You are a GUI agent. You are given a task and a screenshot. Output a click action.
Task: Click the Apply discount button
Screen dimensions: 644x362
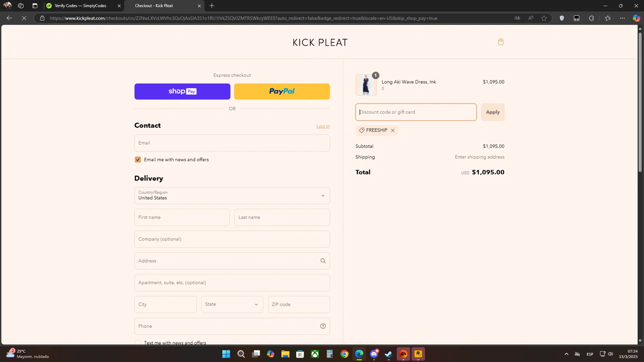coord(492,112)
